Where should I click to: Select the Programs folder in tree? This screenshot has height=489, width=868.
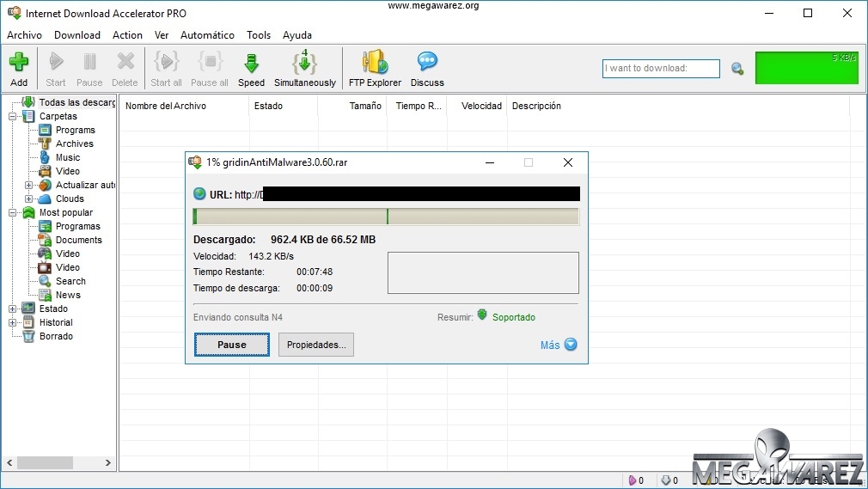click(76, 130)
